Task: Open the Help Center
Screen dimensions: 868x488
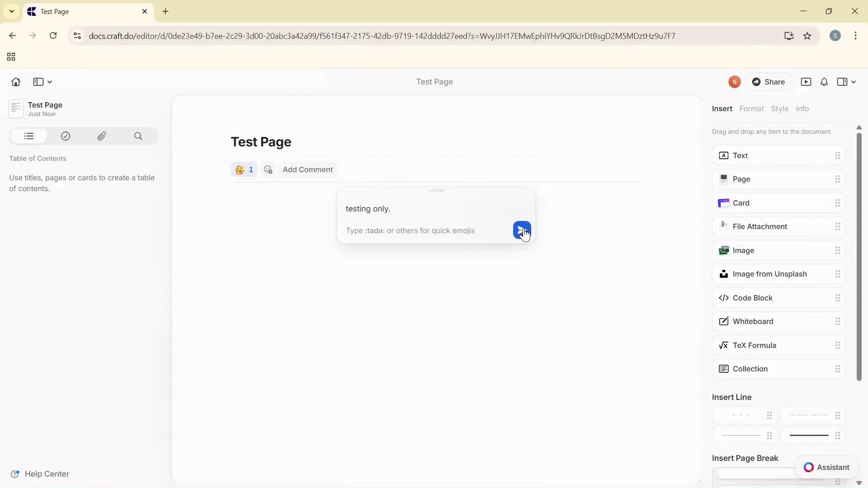Action: (x=41, y=474)
